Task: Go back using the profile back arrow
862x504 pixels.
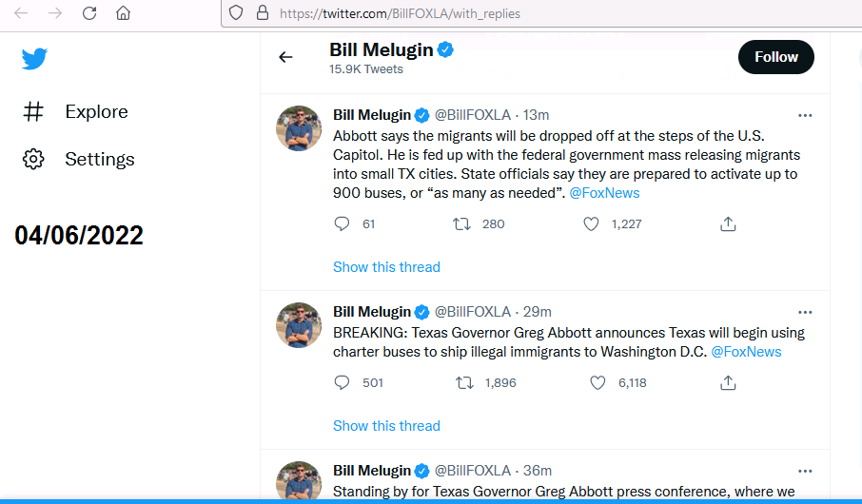Action: pyautogui.click(x=285, y=57)
